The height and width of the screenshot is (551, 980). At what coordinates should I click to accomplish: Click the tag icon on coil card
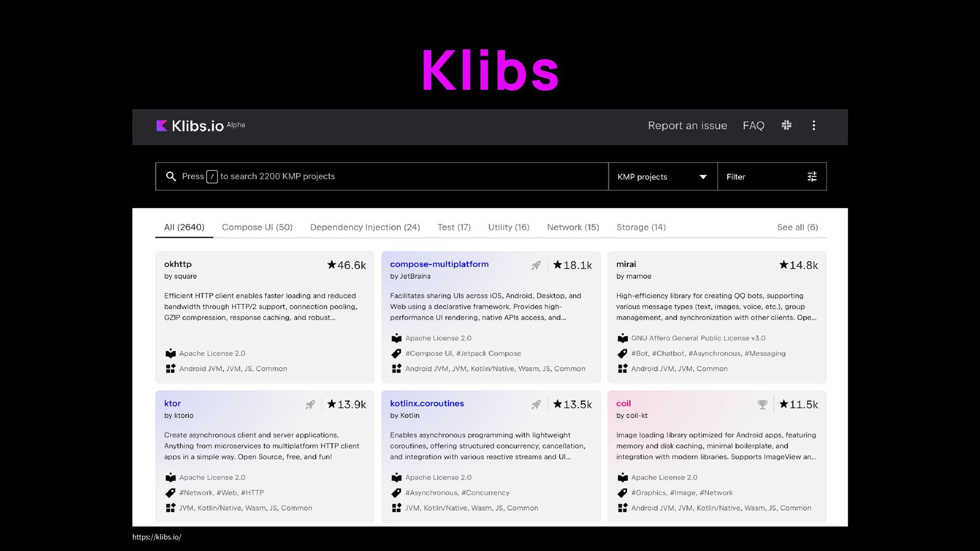(x=623, y=493)
